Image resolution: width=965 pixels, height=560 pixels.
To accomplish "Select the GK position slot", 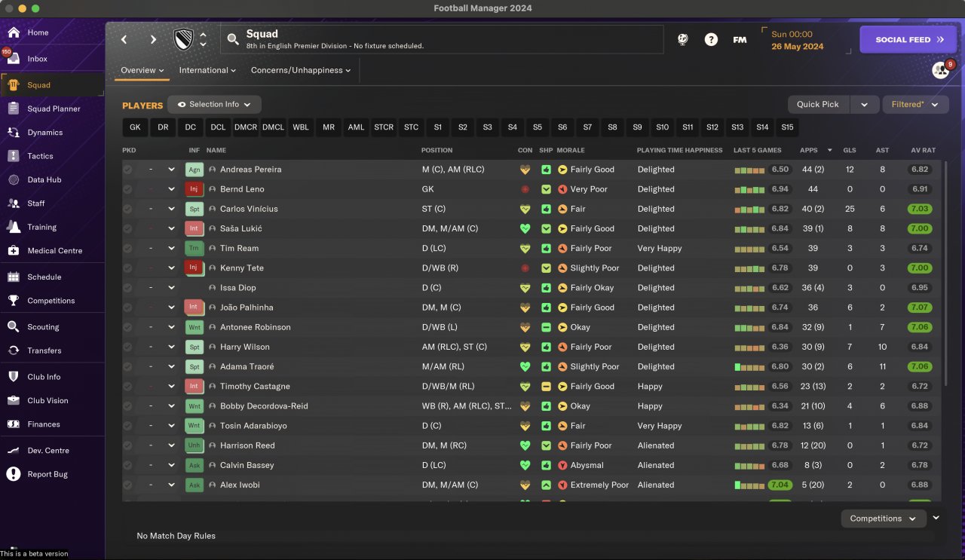I will coord(135,127).
